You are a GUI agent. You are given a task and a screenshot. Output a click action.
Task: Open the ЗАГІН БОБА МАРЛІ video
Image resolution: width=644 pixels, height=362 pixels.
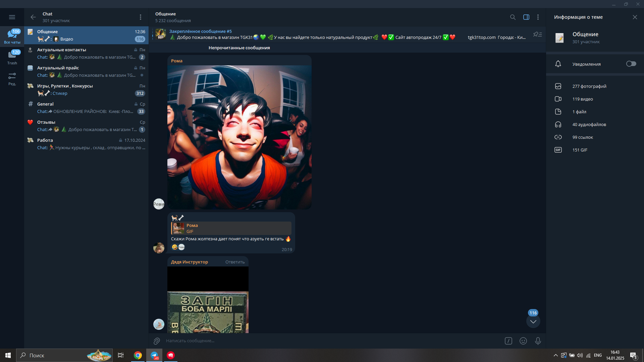coord(208,300)
